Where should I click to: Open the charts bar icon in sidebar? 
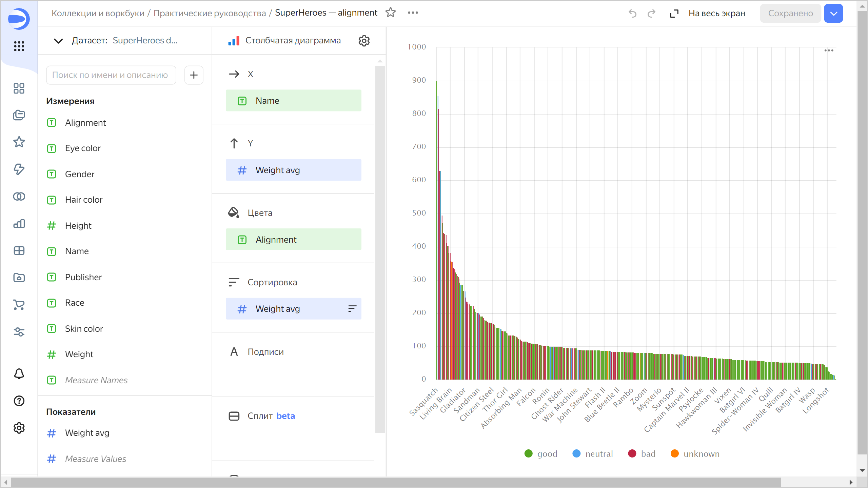tap(19, 224)
